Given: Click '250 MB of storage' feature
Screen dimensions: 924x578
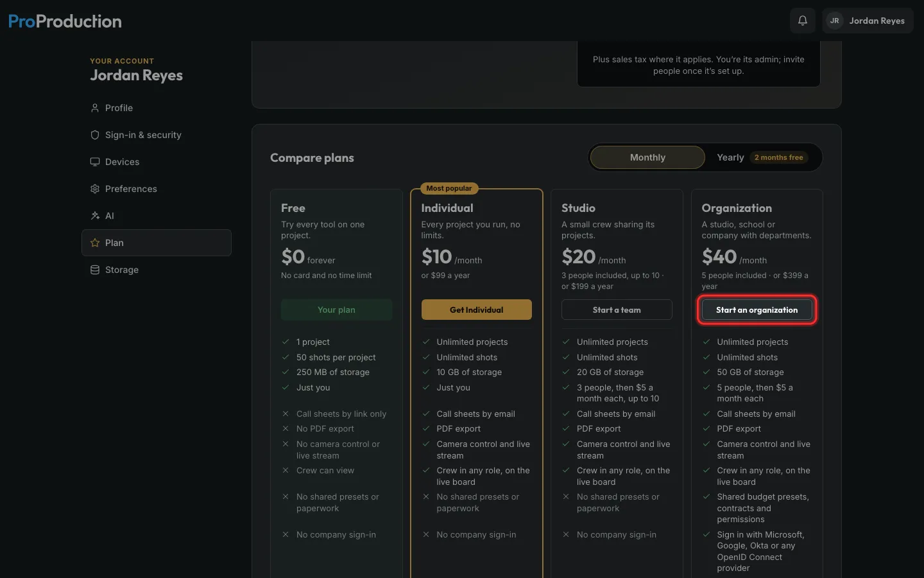Looking at the screenshot, I should pos(333,372).
